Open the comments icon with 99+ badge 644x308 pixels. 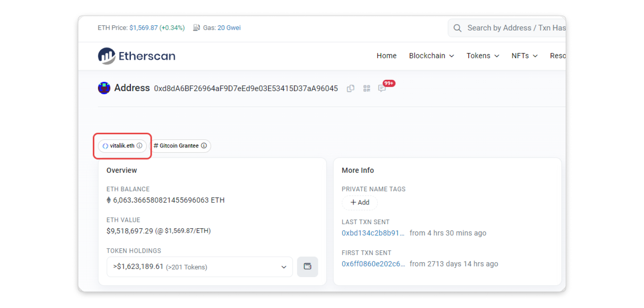click(x=382, y=89)
